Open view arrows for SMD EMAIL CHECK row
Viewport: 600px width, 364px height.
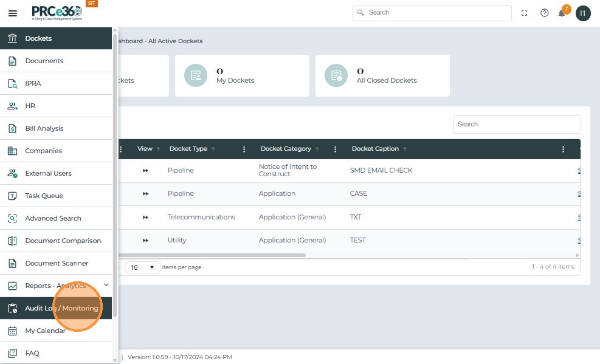[x=146, y=171]
